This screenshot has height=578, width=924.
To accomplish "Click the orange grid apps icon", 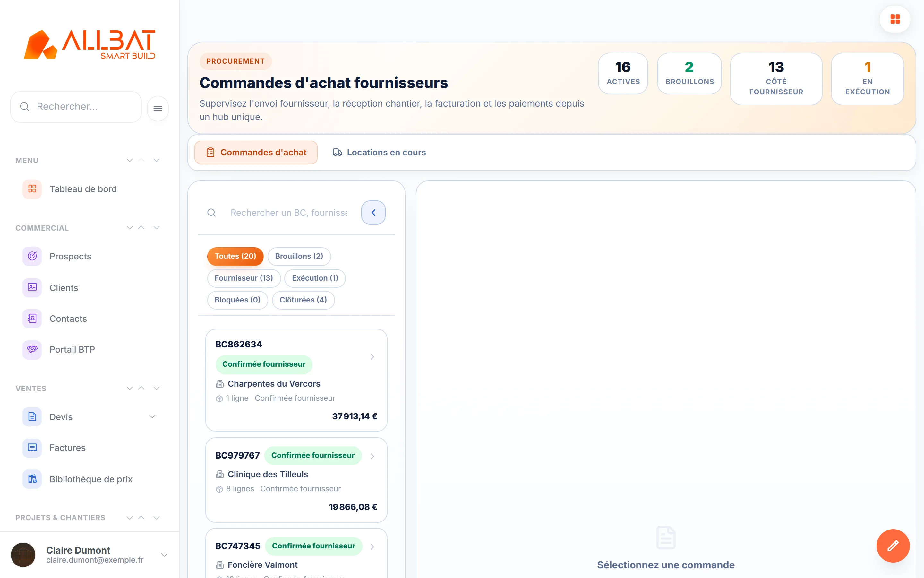I will [894, 19].
